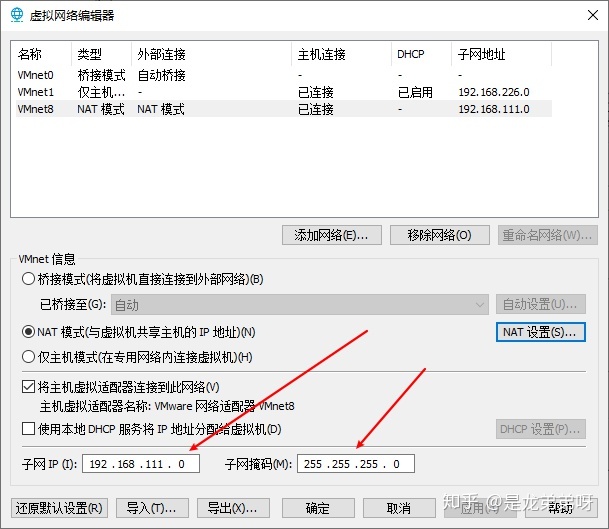Click the DHCP 设置(P)... button
The width and height of the screenshot is (609, 529).
click(541, 429)
